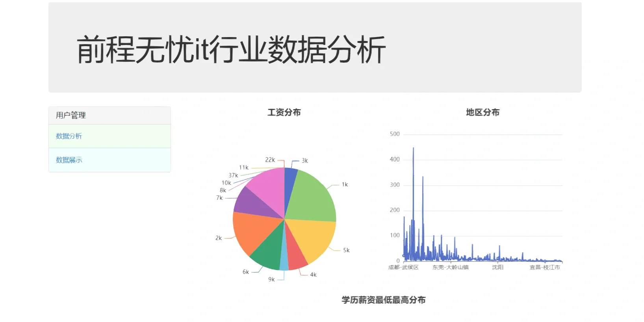Click the 东莞-大岭山镇 axis label
644x322 pixels.
click(x=451, y=267)
